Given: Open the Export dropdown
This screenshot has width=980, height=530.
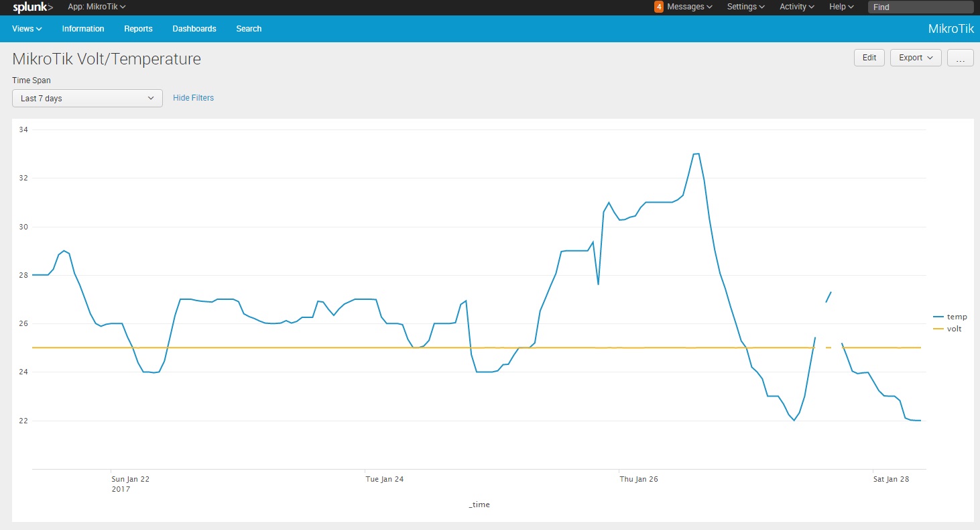Looking at the screenshot, I should tap(916, 58).
